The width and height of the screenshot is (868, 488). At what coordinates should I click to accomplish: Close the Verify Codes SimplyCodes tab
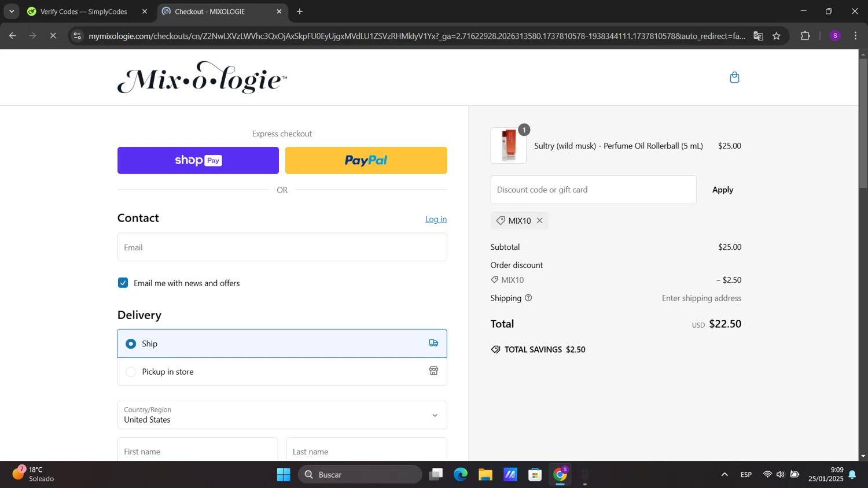145,12
